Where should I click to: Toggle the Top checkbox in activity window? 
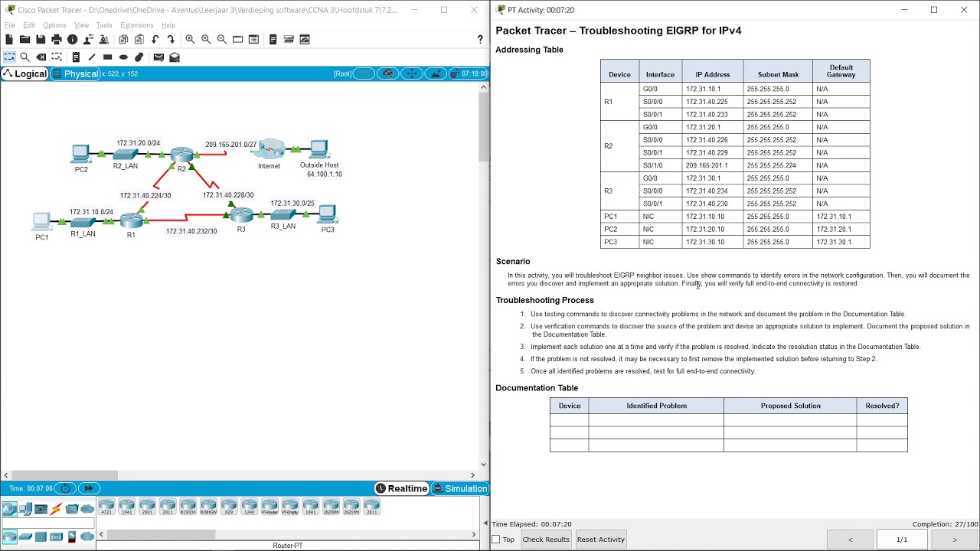pyautogui.click(x=495, y=540)
